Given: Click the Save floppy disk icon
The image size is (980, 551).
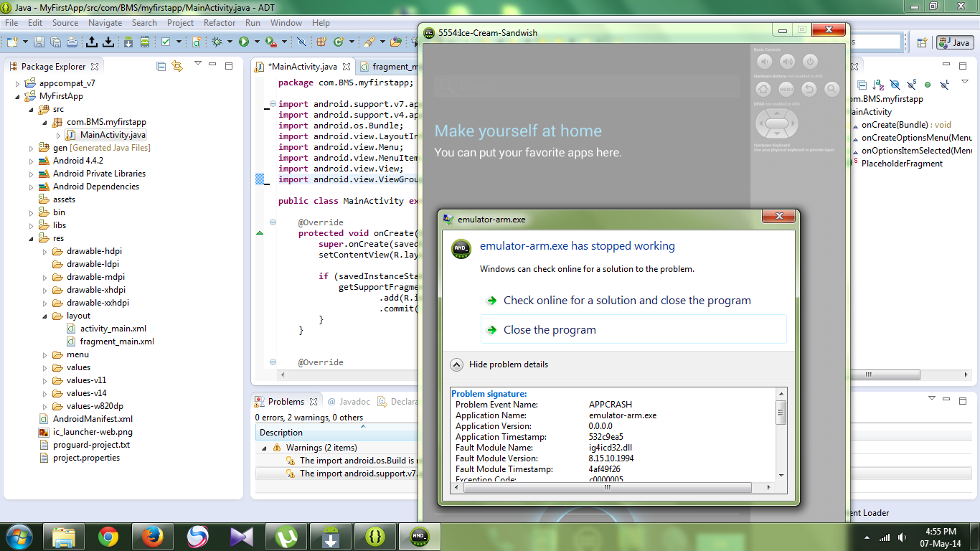Looking at the screenshot, I should (x=39, y=42).
